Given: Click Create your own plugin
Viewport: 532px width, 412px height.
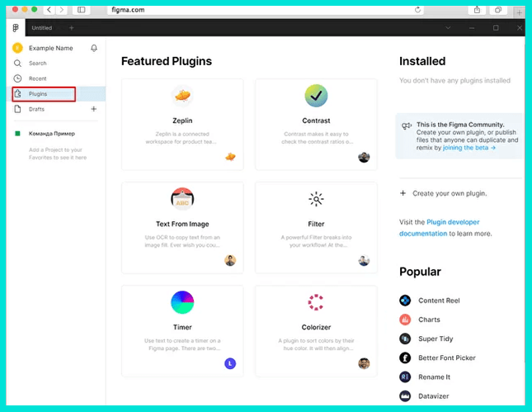Looking at the screenshot, I should (450, 193).
